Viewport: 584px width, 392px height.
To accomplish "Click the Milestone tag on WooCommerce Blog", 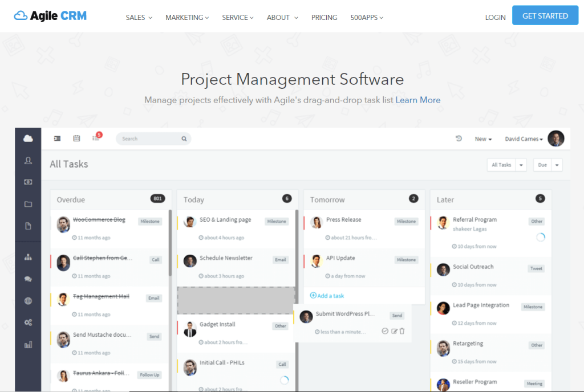I will coord(150,221).
